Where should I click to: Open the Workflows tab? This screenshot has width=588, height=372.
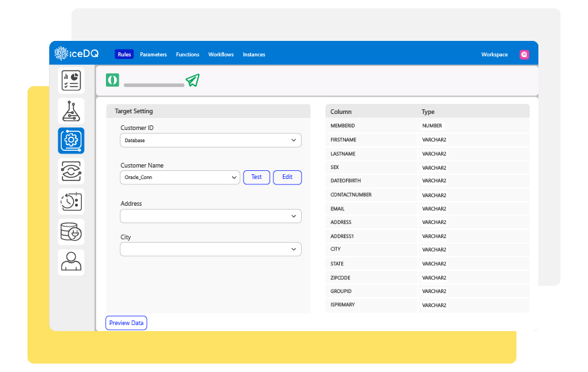[221, 54]
